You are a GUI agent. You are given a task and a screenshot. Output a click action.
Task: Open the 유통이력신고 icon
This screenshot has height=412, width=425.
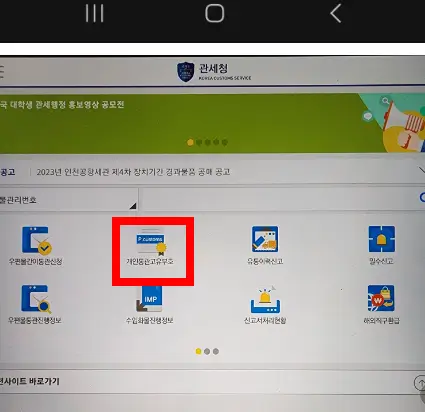point(265,245)
